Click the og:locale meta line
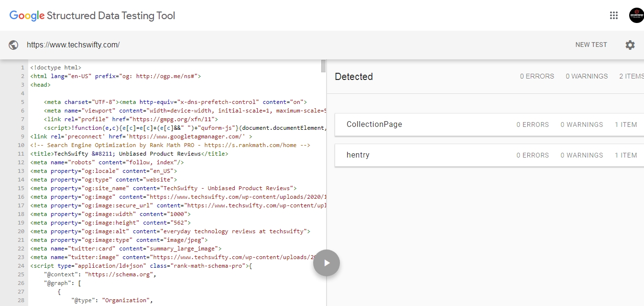The image size is (644, 306). tap(104, 171)
